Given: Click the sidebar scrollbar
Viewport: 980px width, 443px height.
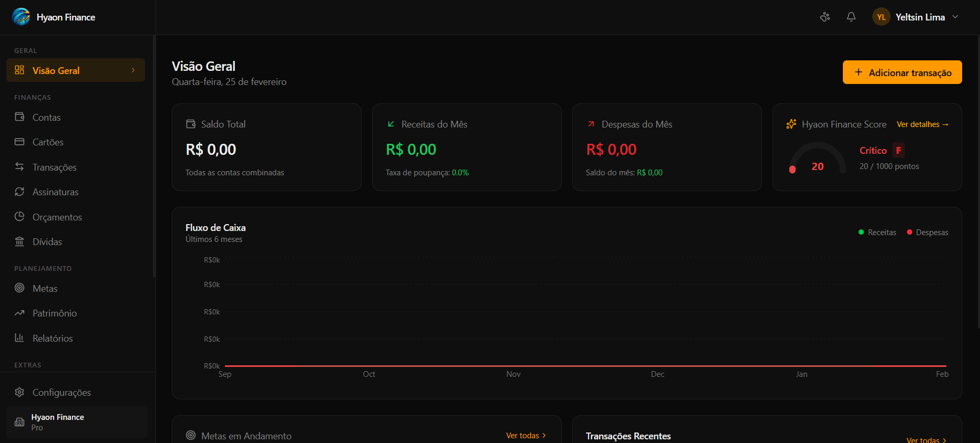Looking at the screenshot, I should [x=154, y=156].
